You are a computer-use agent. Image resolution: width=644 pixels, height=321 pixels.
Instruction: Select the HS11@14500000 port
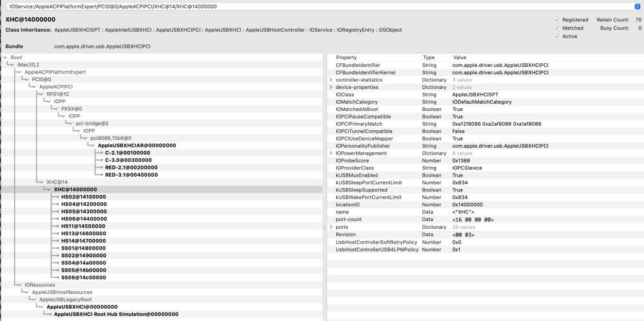[x=83, y=226]
